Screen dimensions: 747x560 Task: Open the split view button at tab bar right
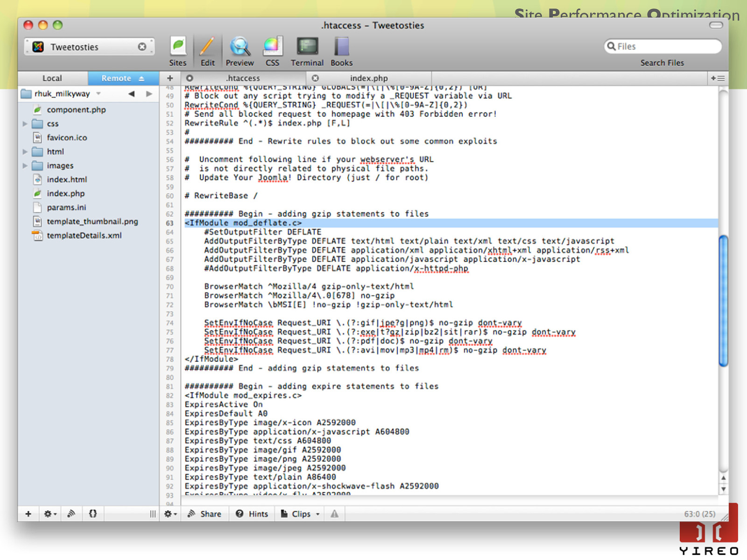(x=718, y=78)
